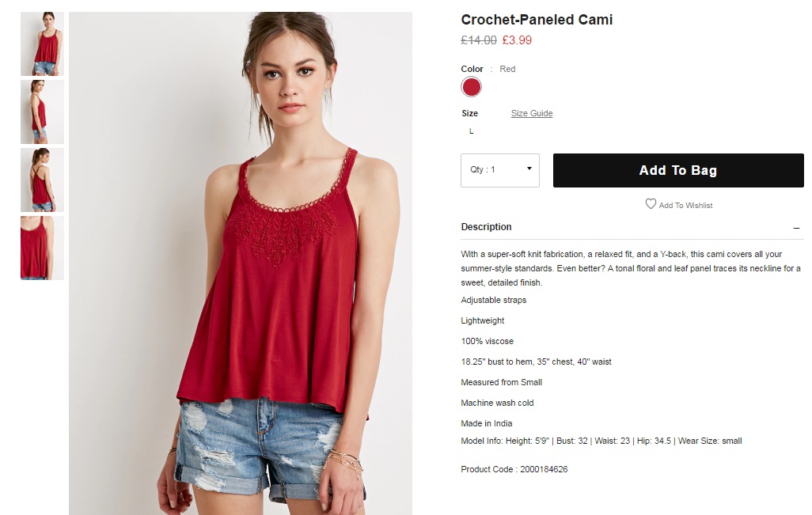View first thumbnail showing front view
Viewport: 812px width, 515px height.
coord(43,44)
